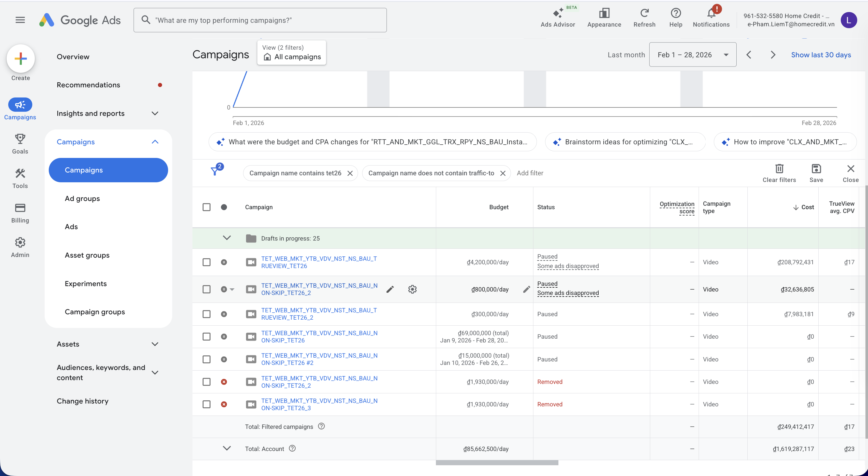
Task: Remove the 'contains tet26' filter
Action: (x=350, y=173)
